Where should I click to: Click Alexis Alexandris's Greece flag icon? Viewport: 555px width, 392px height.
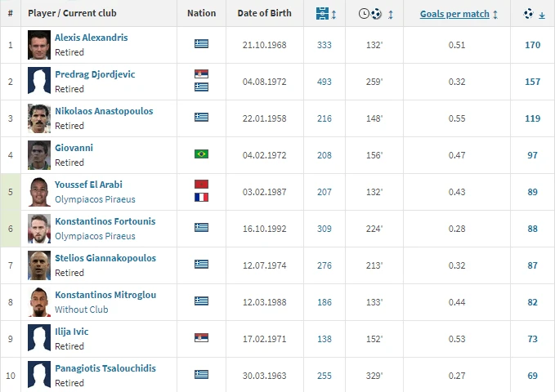click(201, 44)
